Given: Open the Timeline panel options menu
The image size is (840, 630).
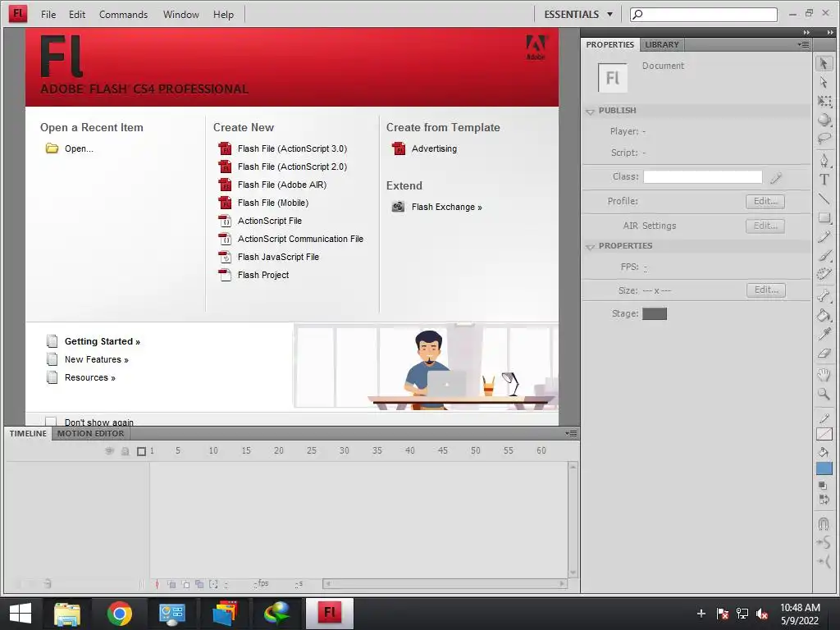Looking at the screenshot, I should (x=571, y=433).
